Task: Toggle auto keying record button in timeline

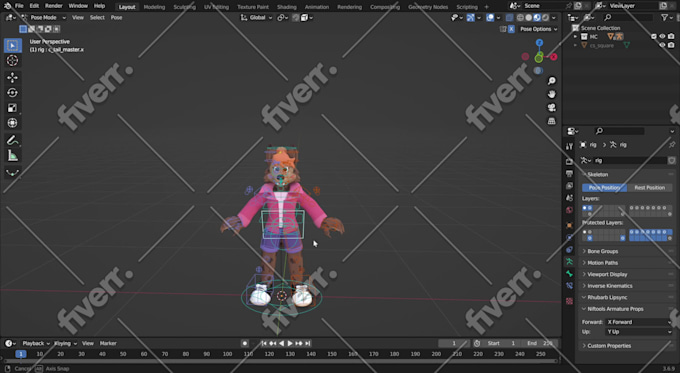Action: pos(245,343)
